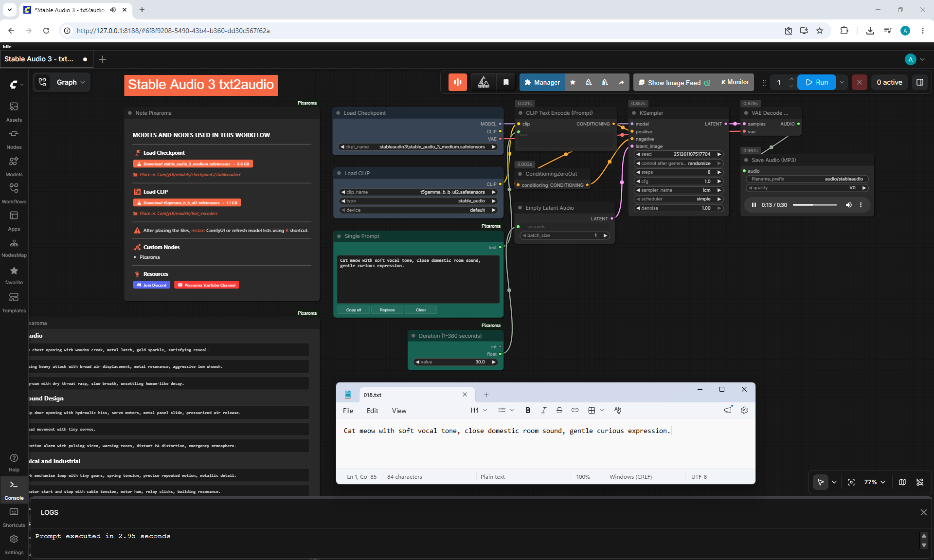Collapse the Empty Latent Audio node
This screenshot has height=560, width=934.
click(520, 208)
